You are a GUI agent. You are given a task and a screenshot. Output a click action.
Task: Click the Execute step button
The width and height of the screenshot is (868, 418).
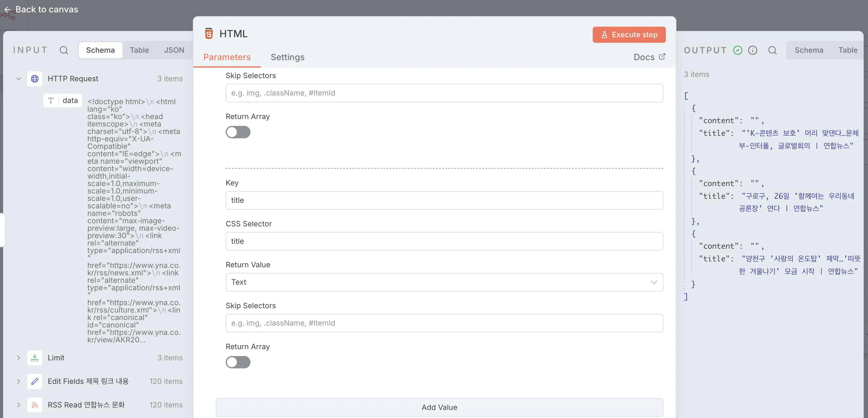pyautogui.click(x=629, y=35)
